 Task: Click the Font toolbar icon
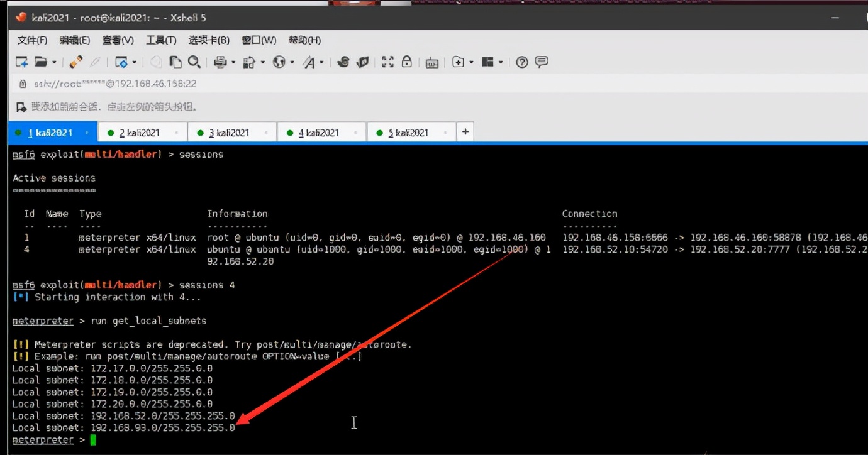pyautogui.click(x=309, y=62)
